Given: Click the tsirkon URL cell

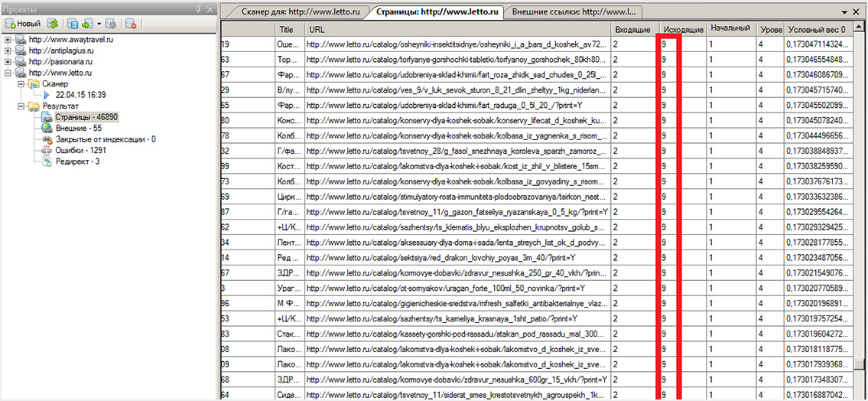Looking at the screenshot, I should pyautogui.click(x=458, y=197).
